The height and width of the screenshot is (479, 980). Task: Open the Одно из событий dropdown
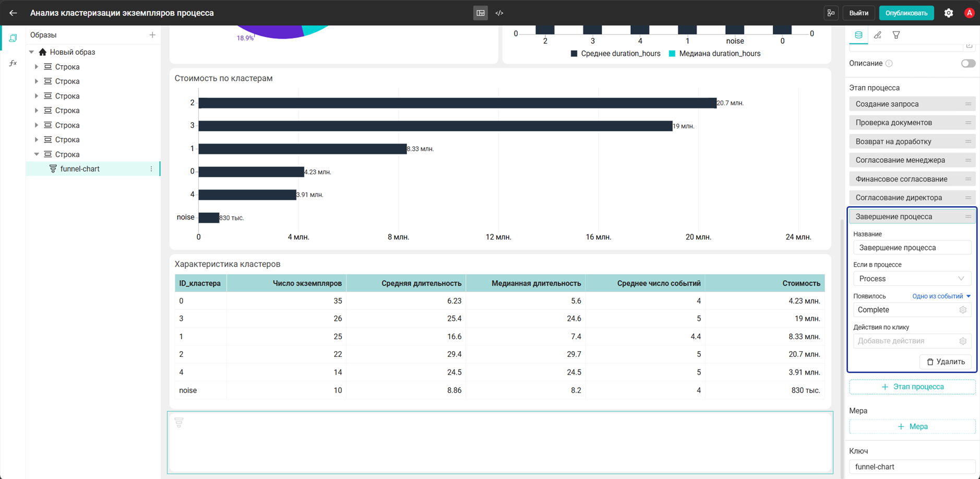(x=941, y=296)
